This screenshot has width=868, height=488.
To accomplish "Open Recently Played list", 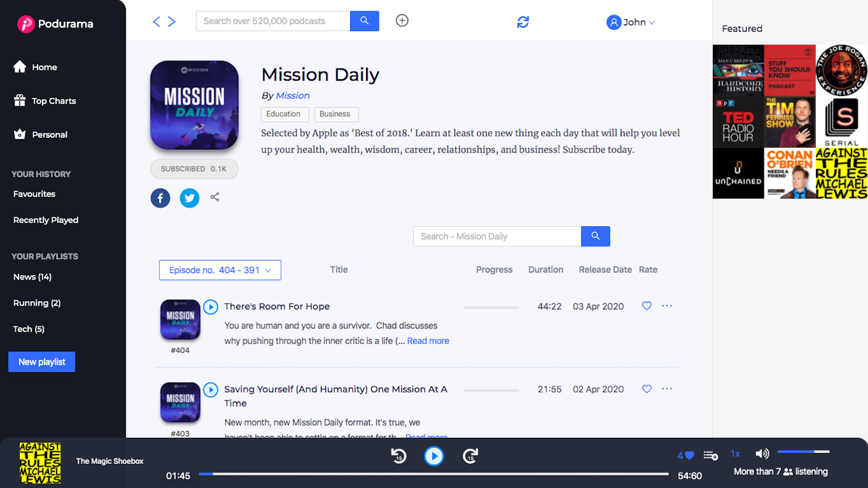I will click(46, 220).
